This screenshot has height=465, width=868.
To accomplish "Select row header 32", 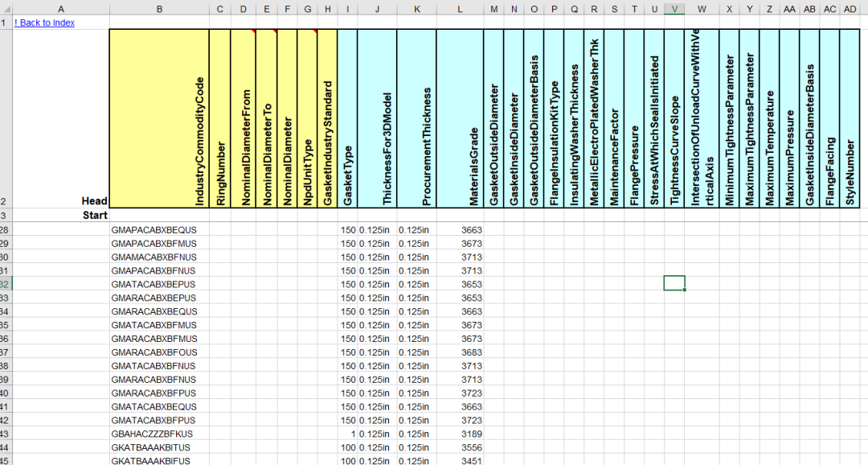I will pos(6,284).
